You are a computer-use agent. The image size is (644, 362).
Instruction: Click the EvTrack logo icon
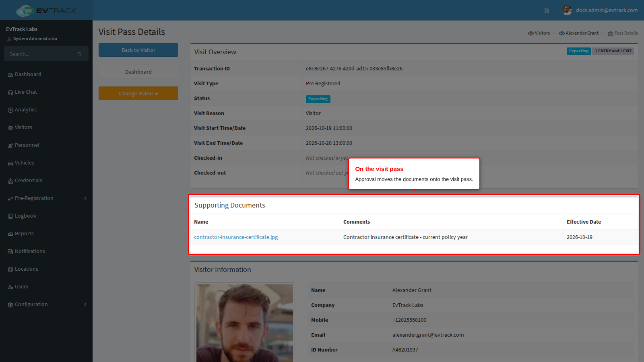[25, 10]
